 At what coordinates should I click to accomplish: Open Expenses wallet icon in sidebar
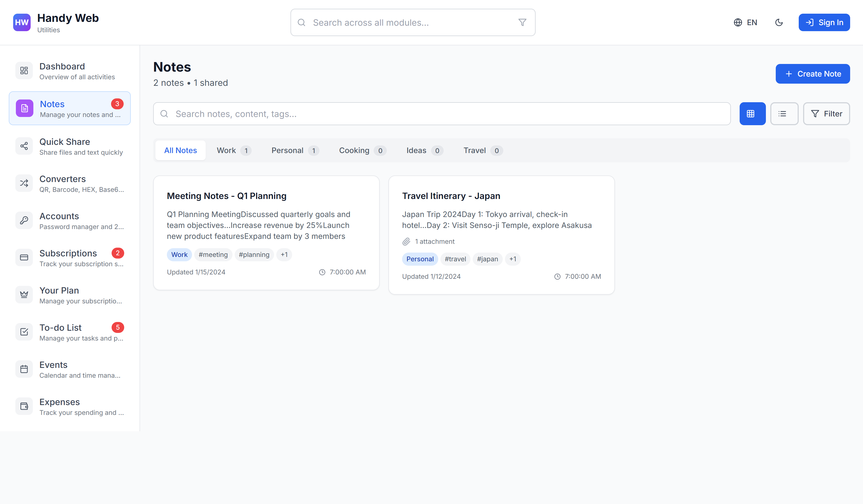24,406
